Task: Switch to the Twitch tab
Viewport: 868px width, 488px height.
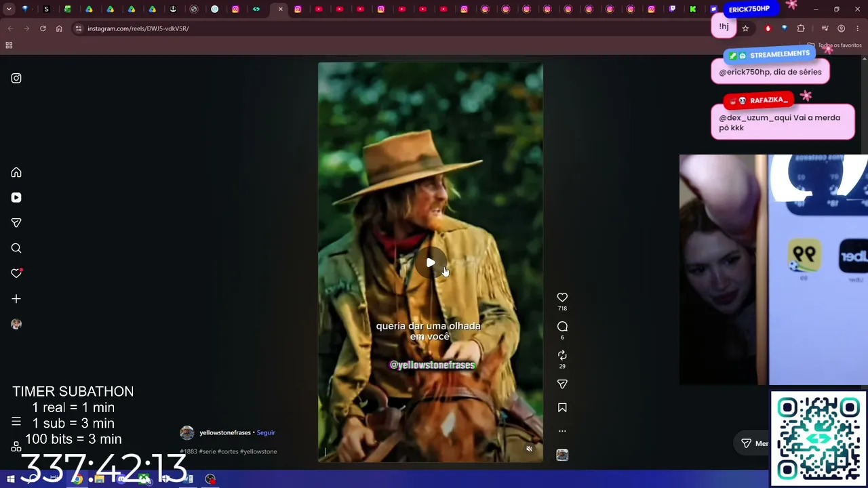Action: (672, 9)
